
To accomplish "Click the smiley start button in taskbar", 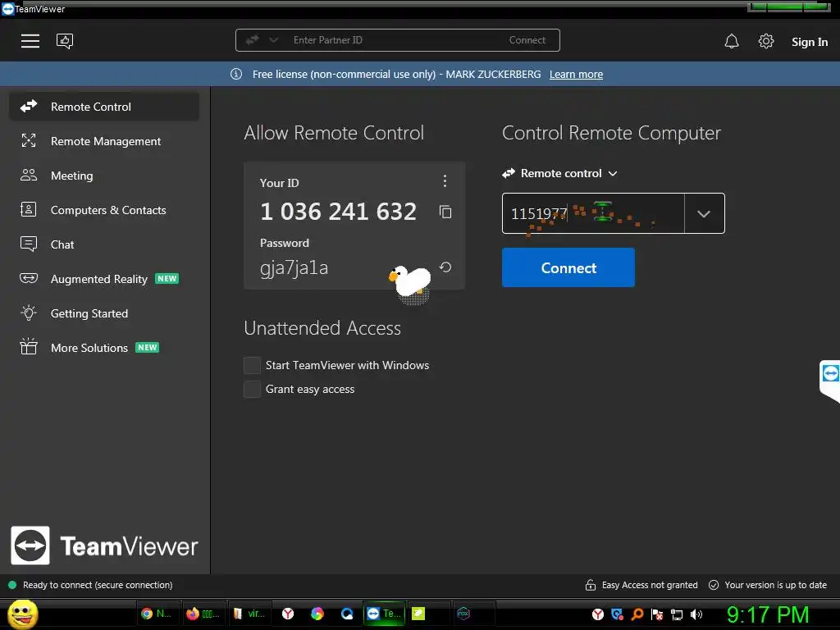I will click(x=22, y=614).
